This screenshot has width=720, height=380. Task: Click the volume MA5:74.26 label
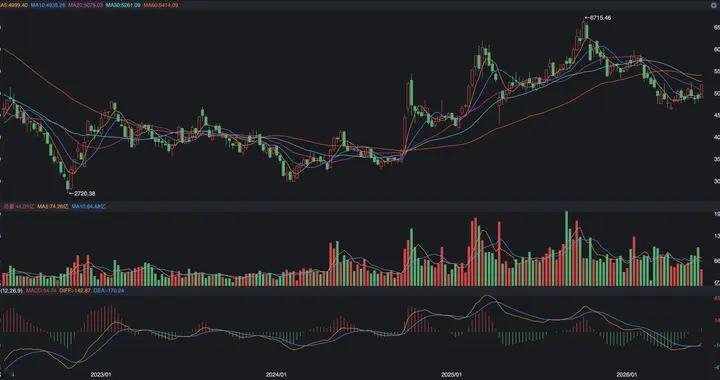[54, 207]
